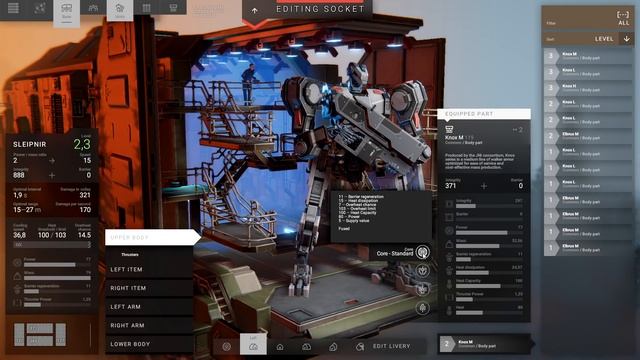This screenshot has width=640, height=360.
Task: Click the Power stat bar in unit panel
Action: [57, 264]
